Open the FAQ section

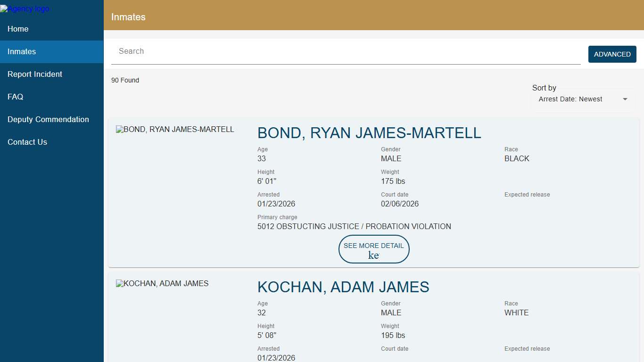click(15, 97)
